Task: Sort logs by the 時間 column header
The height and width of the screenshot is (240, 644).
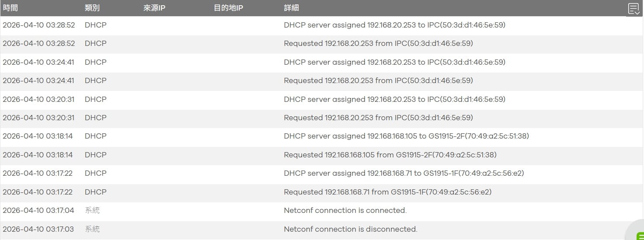Action: tap(10, 8)
